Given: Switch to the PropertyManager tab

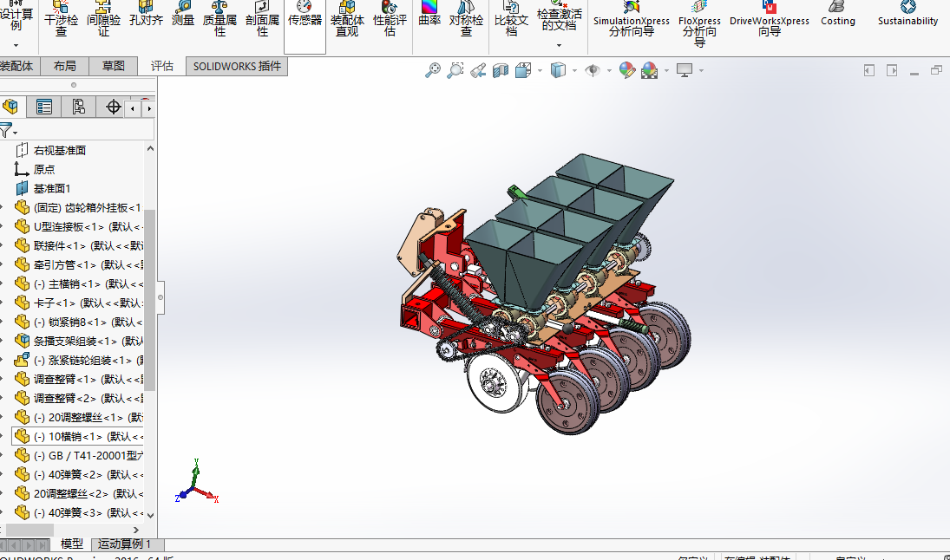Looking at the screenshot, I should click(43, 107).
